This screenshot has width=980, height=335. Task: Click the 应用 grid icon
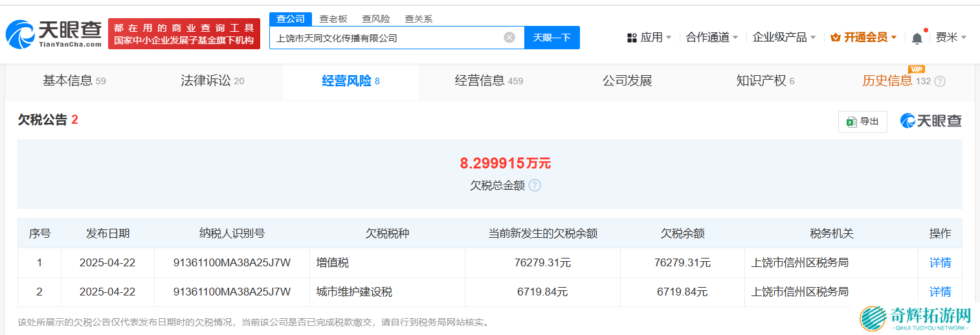click(x=632, y=38)
